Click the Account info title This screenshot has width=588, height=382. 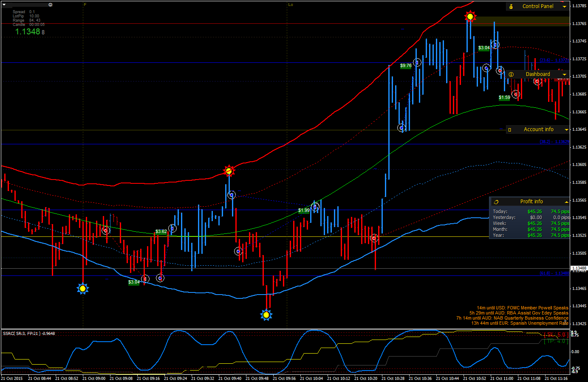coord(539,129)
